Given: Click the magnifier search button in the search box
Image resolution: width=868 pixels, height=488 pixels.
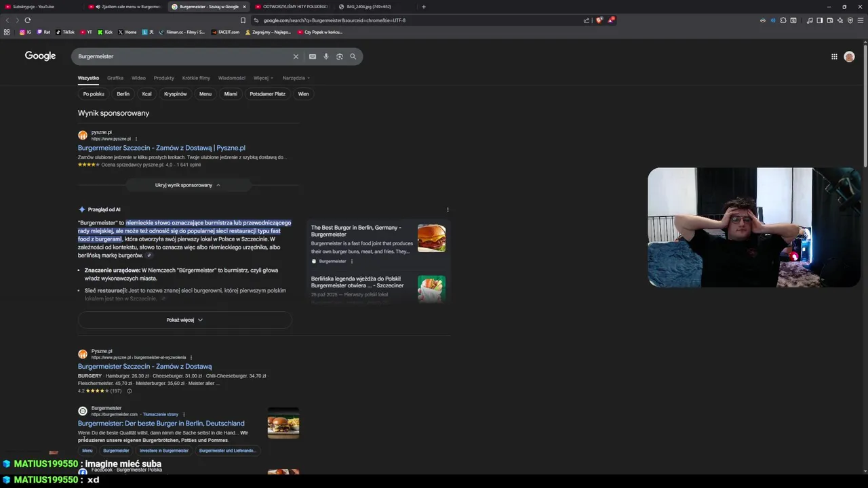Looking at the screenshot, I should pos(353,56).
